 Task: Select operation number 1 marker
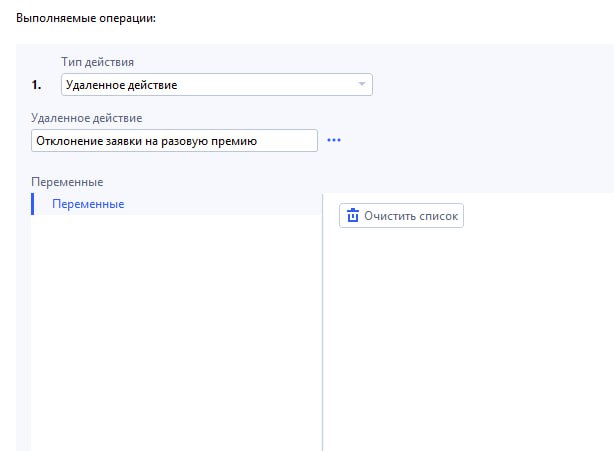click(x=37, y=85)
